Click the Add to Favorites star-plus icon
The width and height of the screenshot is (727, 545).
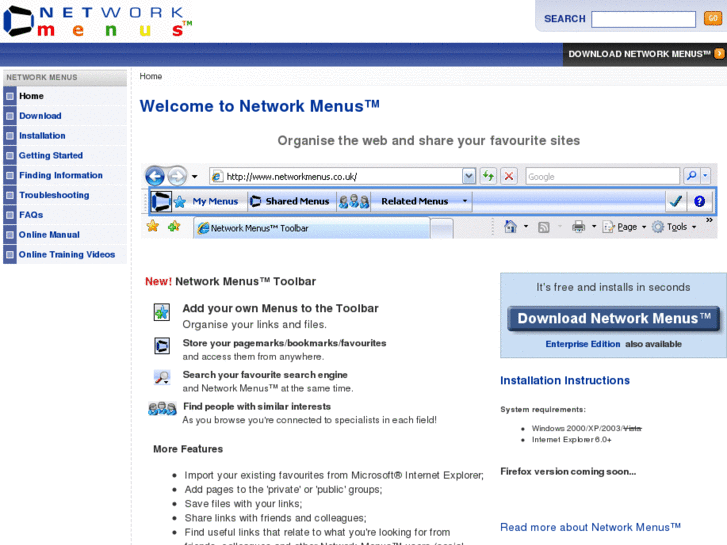point(174,226)
